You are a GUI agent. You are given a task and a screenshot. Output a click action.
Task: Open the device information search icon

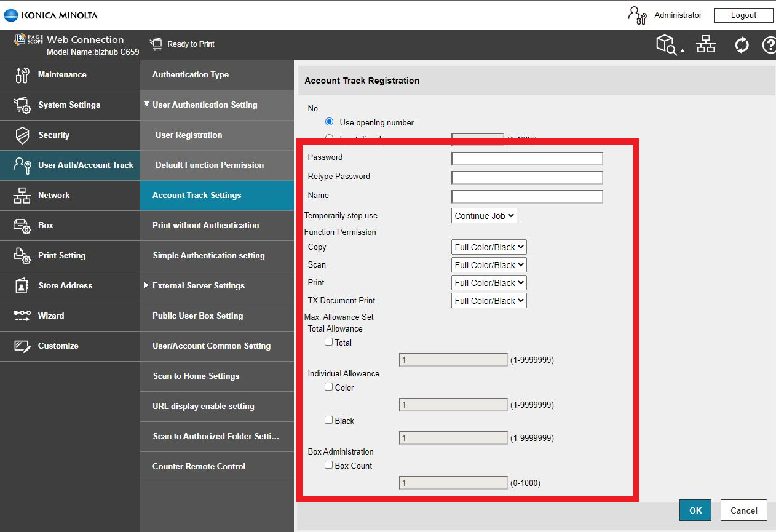(x=667, y=45)
